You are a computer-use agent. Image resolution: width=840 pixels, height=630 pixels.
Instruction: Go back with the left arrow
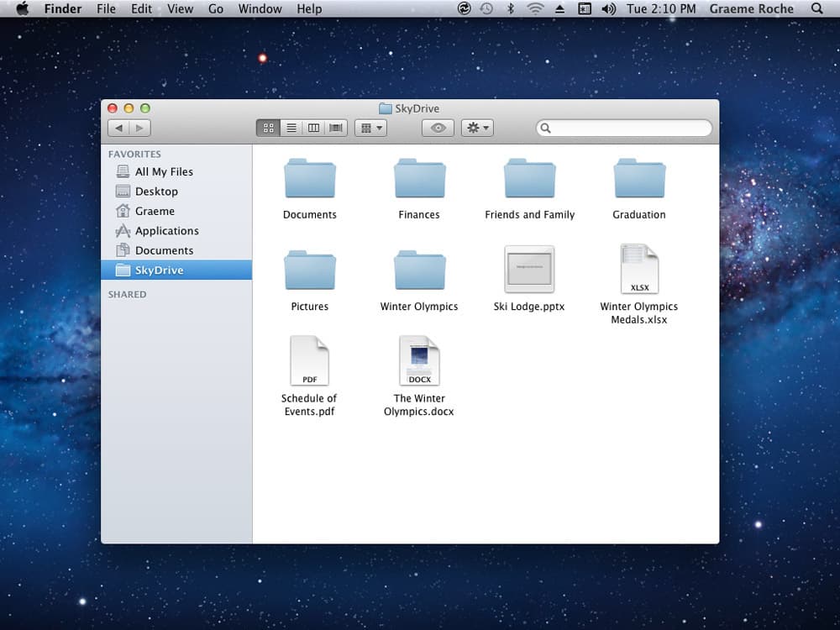[x=119, y=128]
